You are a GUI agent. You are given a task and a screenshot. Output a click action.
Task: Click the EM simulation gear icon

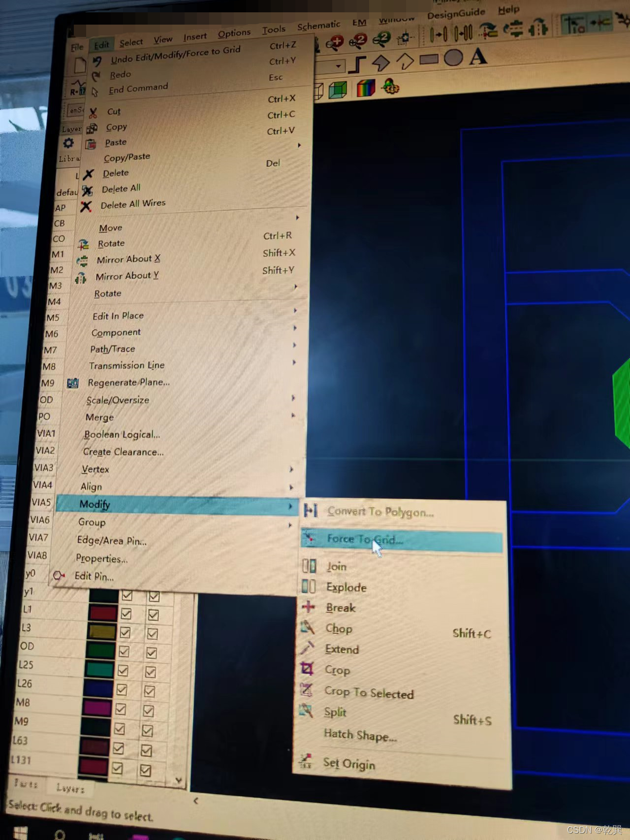391,86
